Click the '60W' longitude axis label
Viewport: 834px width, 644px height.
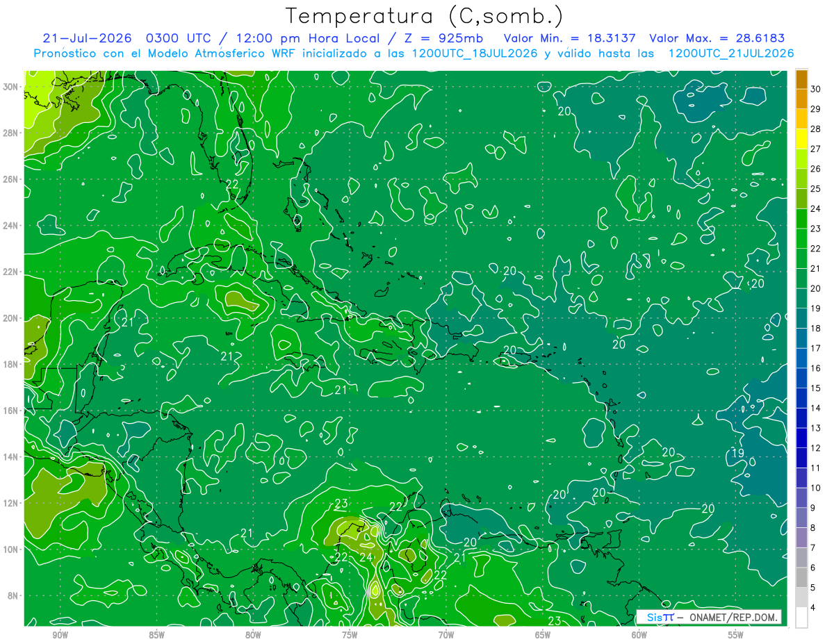click(x=639, y=634)
